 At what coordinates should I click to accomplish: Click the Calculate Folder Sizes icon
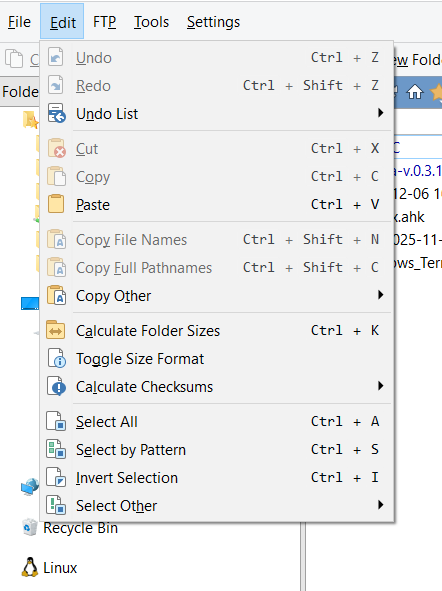pos(56,331)
